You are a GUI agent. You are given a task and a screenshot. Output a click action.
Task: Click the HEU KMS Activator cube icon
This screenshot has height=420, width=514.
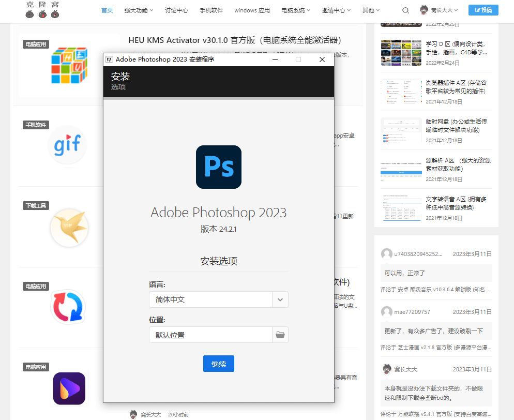pyautogui.click(x=69, y=66)
